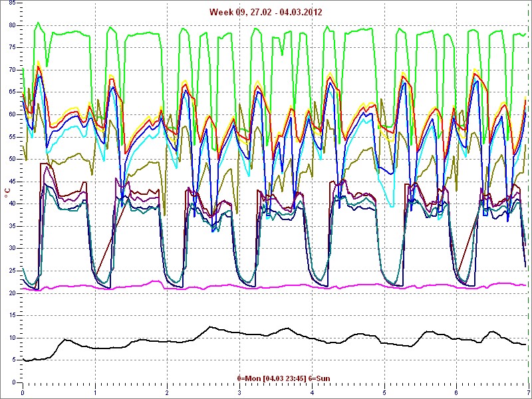Click the y-axis temperature tick label "0"
The width and height of the screenshot is (532, 399).
(13, 382)
